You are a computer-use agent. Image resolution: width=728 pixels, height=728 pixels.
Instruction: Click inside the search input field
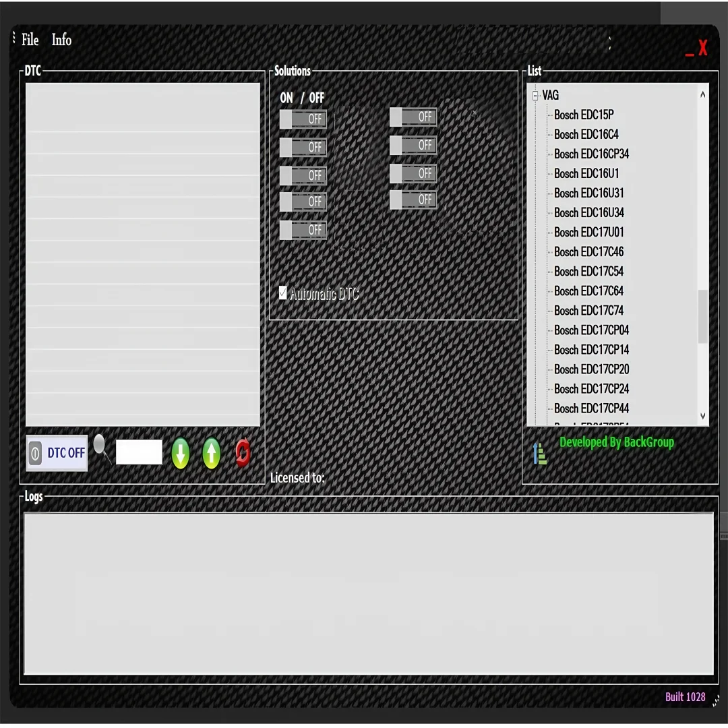(x=139, y=451)
